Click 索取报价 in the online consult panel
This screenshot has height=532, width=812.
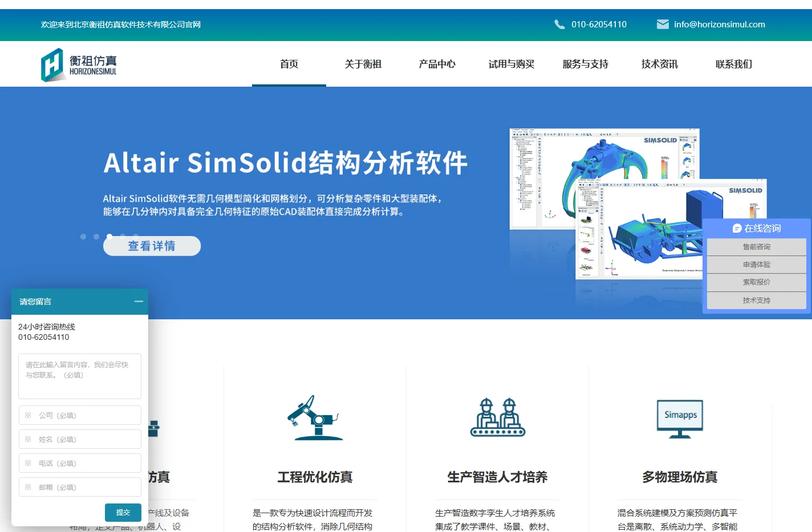pos(757,282)
